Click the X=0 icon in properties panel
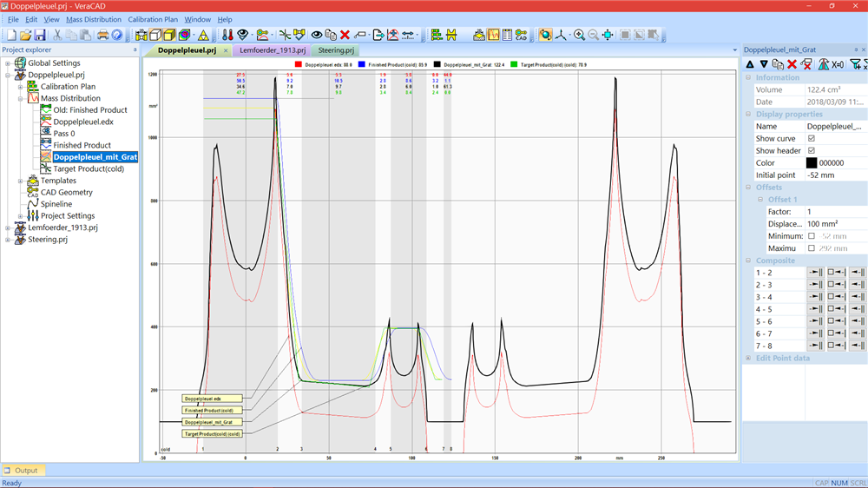Image resolution: width=868 pixels, height=488 pixels. [838, 64]
